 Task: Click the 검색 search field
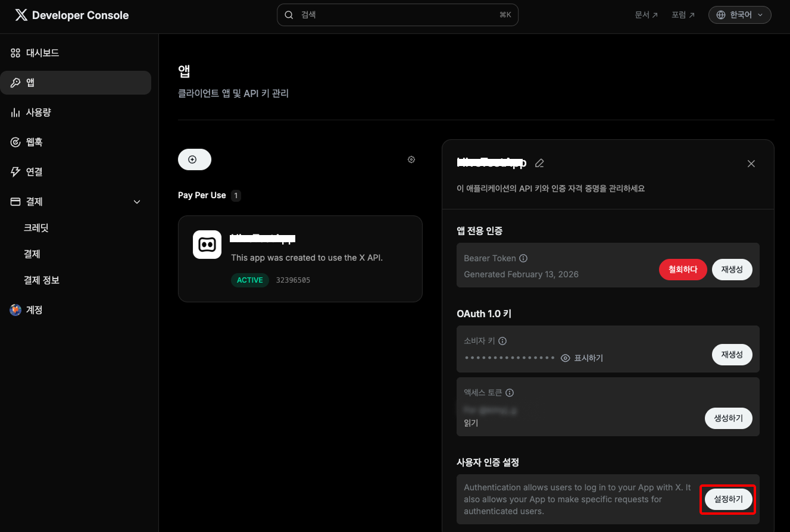pos(397,15)
